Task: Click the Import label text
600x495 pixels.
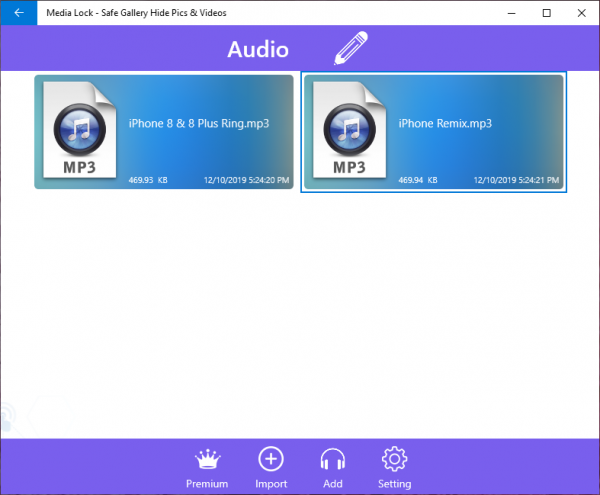Action: click(271, 484)
